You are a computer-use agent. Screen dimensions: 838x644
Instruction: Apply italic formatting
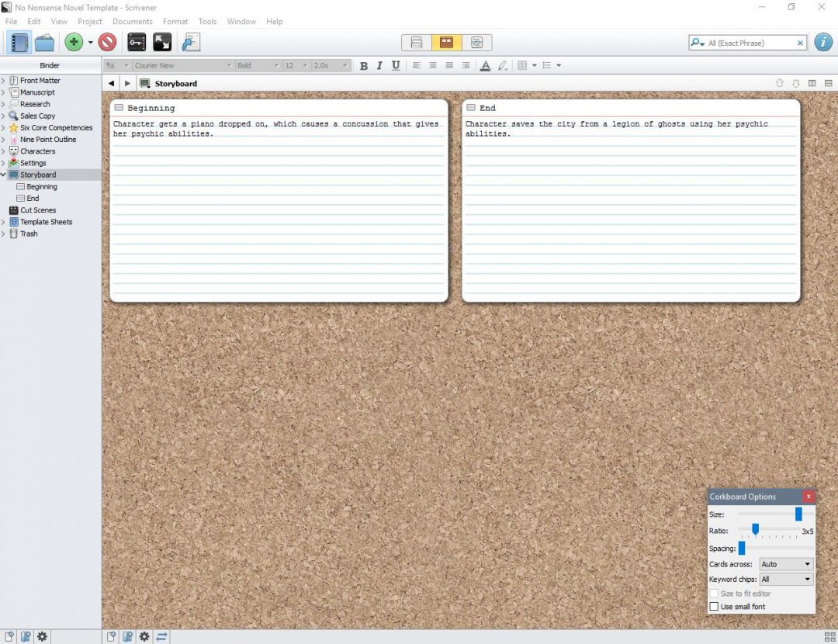click(x=379, y=66)
